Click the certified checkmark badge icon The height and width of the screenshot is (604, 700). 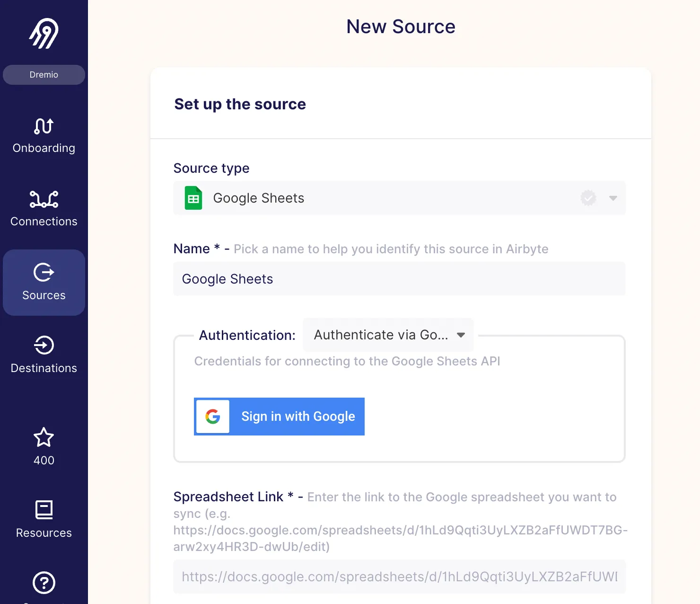click(x=588, y=198)
